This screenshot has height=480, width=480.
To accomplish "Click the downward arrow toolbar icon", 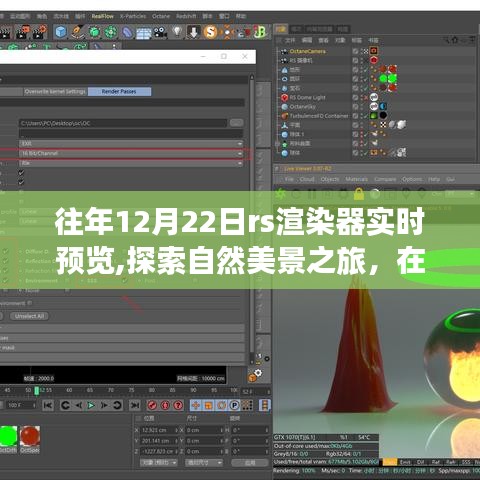I will pyautogui.click(x=193, y=32).
